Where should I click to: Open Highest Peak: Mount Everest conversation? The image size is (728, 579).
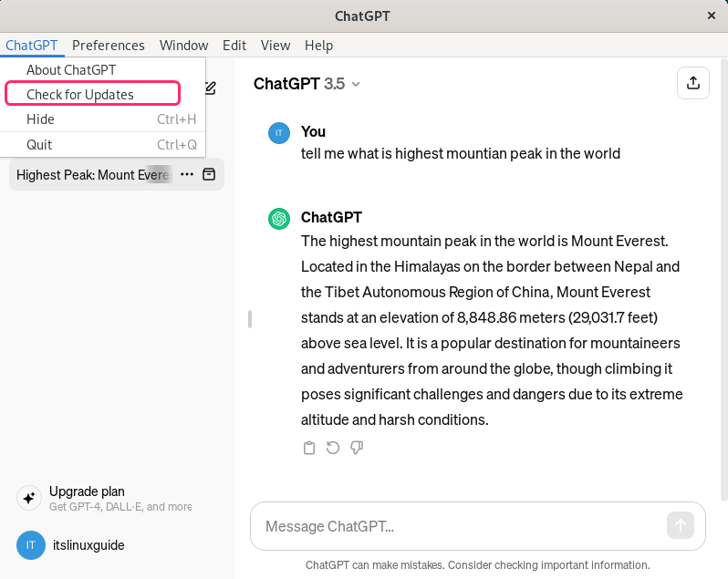[x=91, y=174]
